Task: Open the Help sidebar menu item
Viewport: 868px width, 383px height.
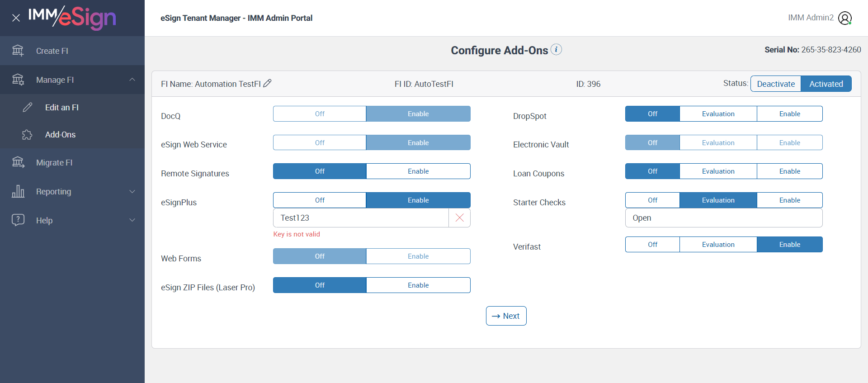Action: point(44,220)
